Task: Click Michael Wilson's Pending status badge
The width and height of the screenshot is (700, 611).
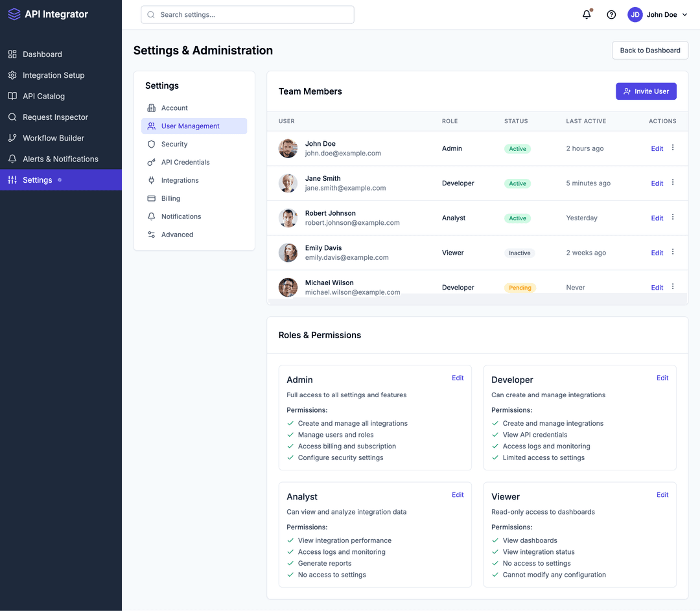Action: tap(520, 287)
